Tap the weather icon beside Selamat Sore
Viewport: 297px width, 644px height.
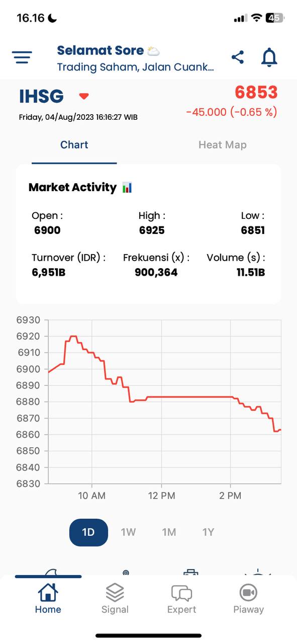coord(153,51)
